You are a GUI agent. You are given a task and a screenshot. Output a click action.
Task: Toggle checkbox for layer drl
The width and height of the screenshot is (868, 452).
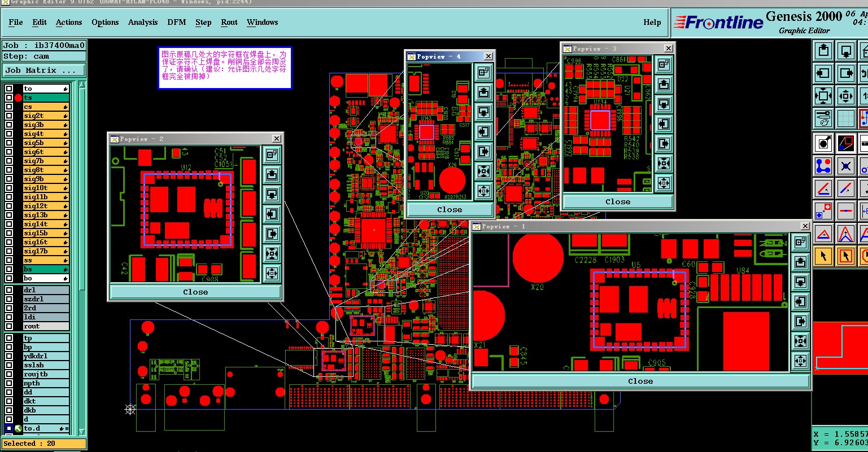(9, 290)
